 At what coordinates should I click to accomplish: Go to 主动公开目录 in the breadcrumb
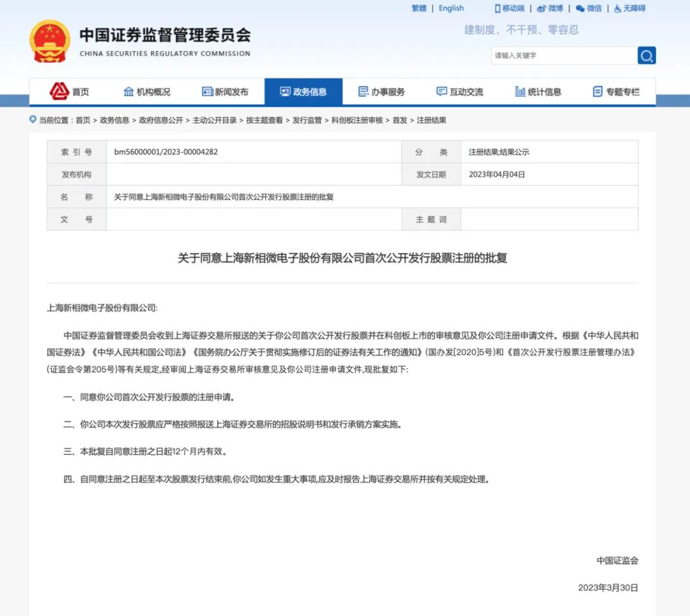click(x=214, y=120)
